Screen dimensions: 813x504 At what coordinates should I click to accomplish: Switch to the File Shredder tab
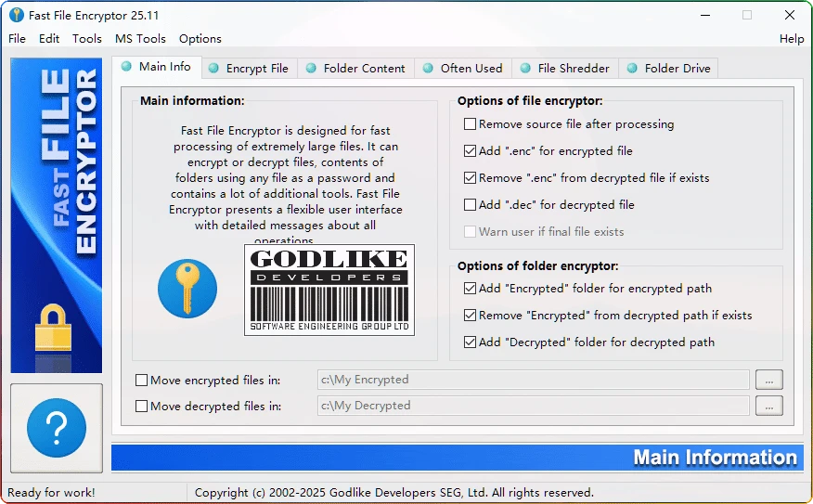[x=565, y=69]
